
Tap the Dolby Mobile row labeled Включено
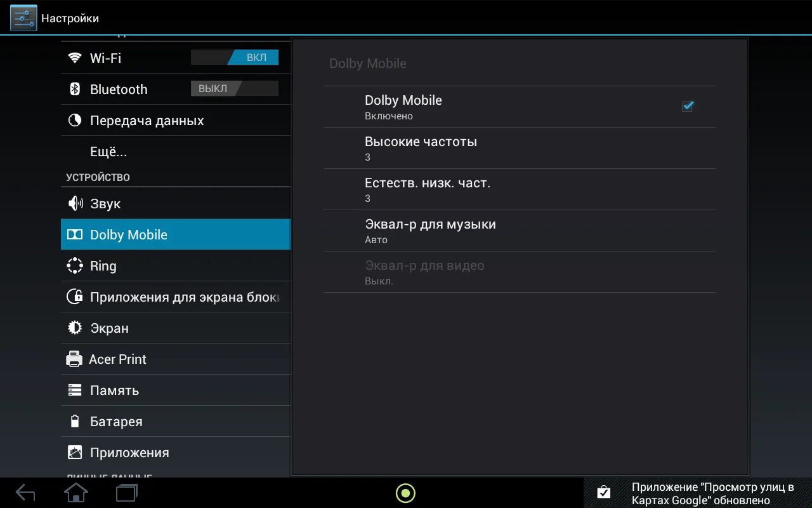coord(520,107)
